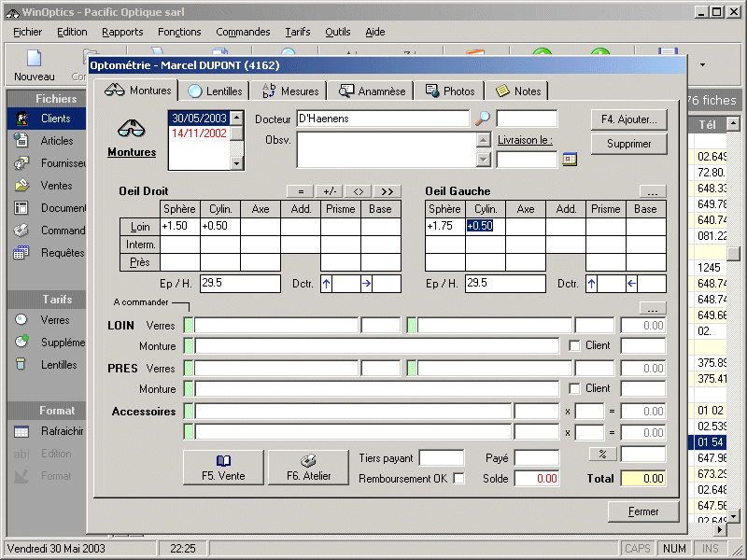
Task: Click Rafraichir in the Format panel
Action: click(x=62, y=431)
